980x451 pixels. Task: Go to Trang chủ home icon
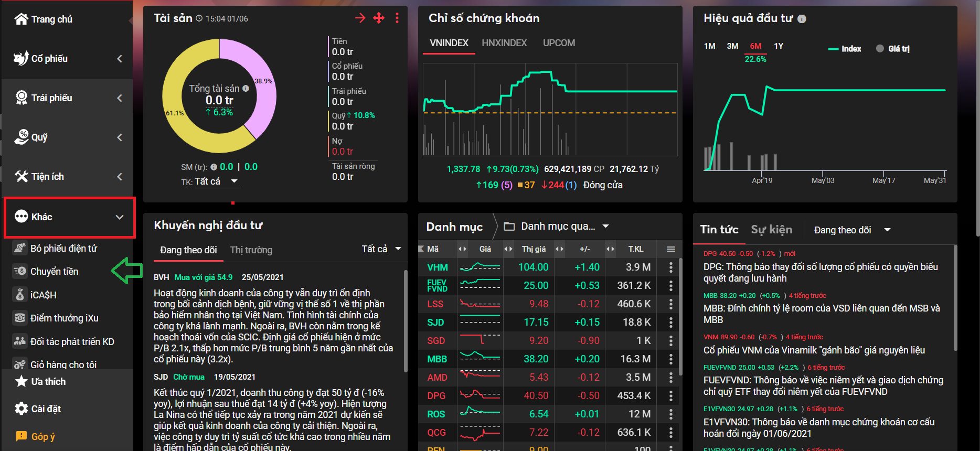21,19
